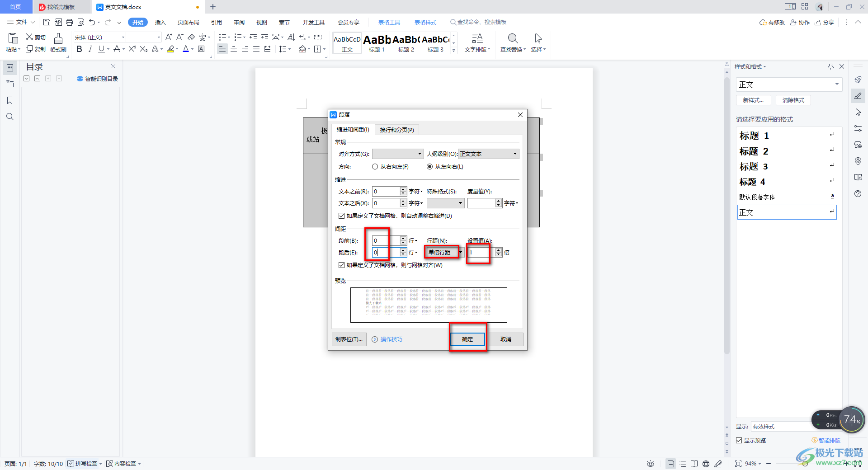Screen dimensions: 868x470
Task: Click the outline icon in left sidebar
Action: pos(10,68)
